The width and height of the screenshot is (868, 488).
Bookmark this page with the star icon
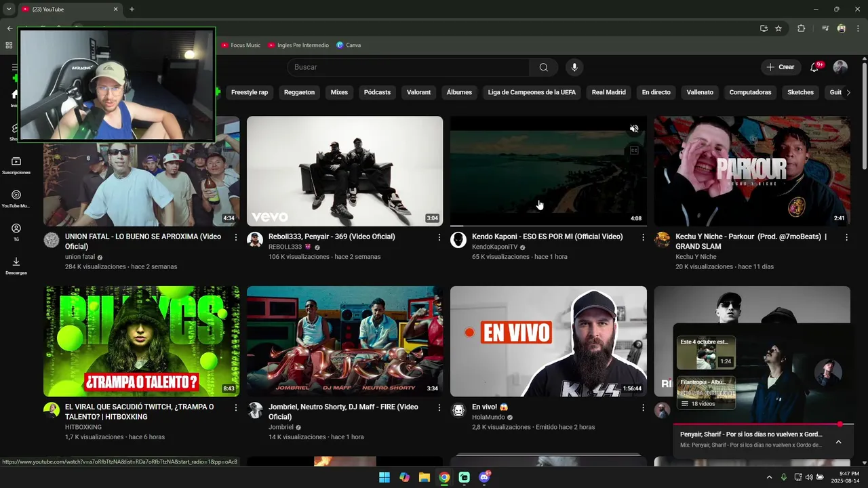pyautogui.click(x=778, y=28)
